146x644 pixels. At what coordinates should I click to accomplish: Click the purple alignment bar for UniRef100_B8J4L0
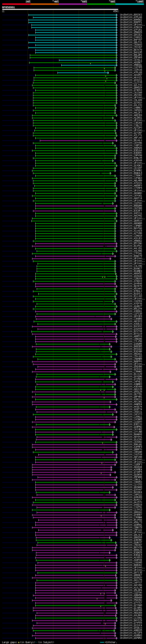point(79,140)
